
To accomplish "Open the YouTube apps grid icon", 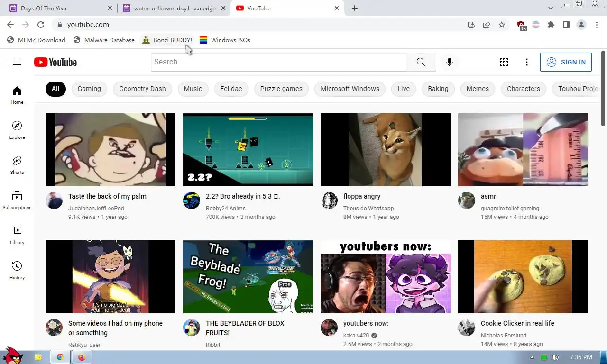I will (504, 62).
